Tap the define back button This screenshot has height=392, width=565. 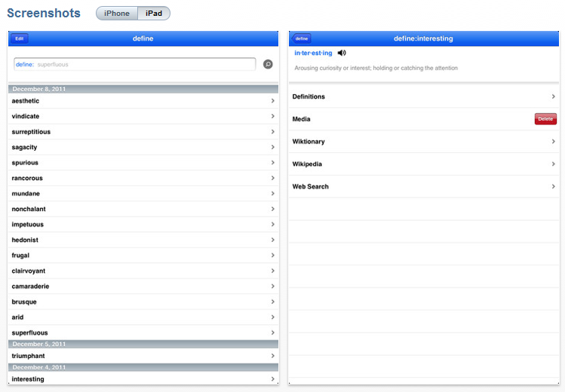302,38
